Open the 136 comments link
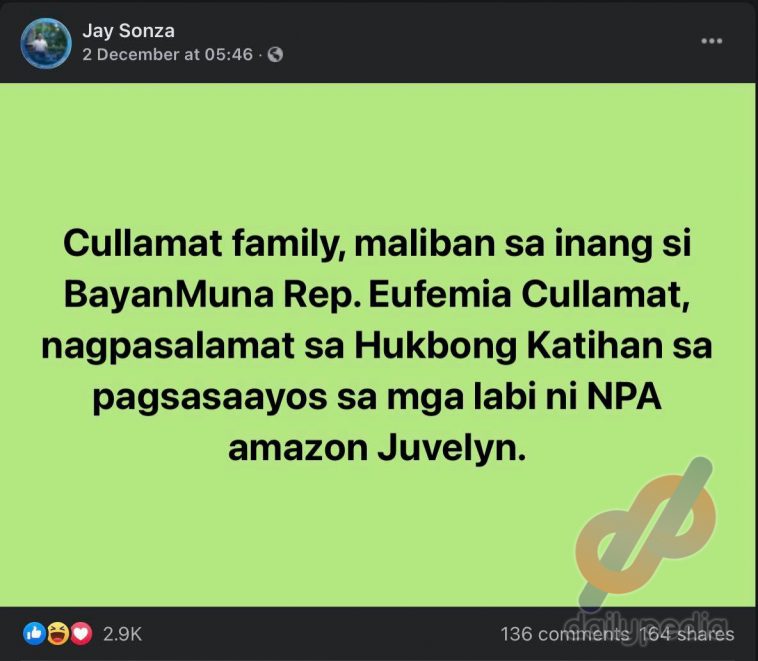This screenshot has width=758, height=661. [x=565, y=634]
